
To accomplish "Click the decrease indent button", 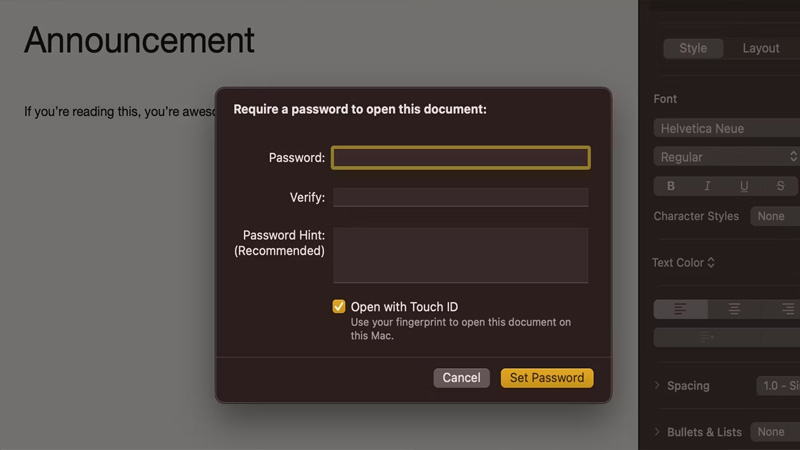I will [x=707, y=338].
